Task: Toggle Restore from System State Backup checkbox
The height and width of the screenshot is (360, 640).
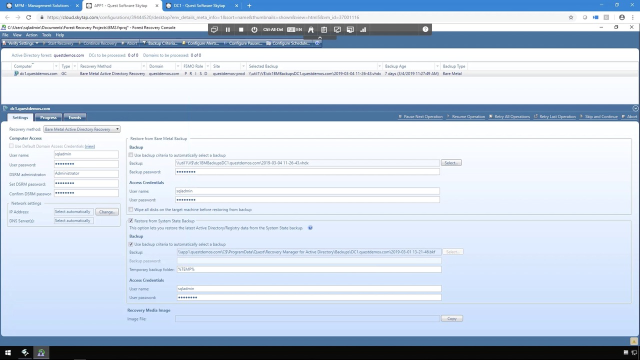Action: point(131,220)
